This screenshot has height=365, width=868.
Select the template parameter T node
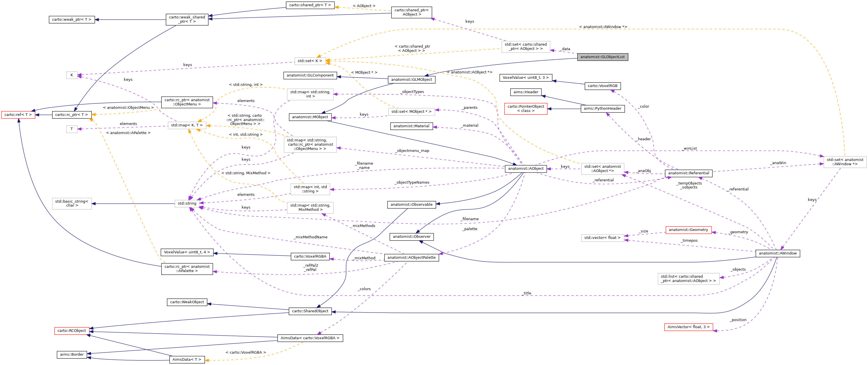72,130
